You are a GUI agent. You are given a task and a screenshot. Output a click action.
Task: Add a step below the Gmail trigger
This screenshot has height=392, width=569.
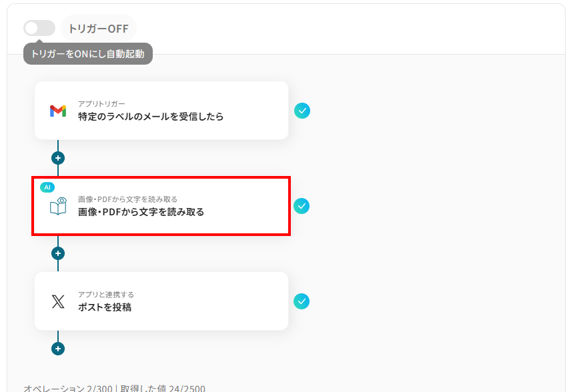click(58, 158)
